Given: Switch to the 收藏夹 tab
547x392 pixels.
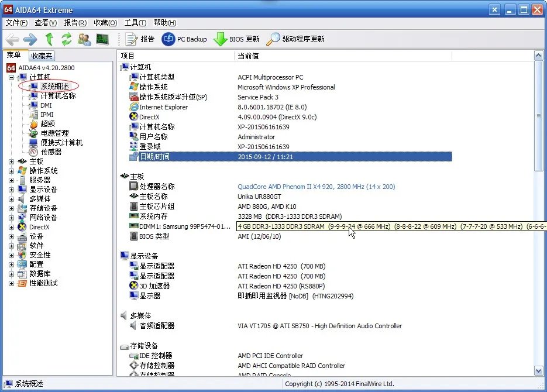Looking at the screenshot, I should [x=40, y=55].
